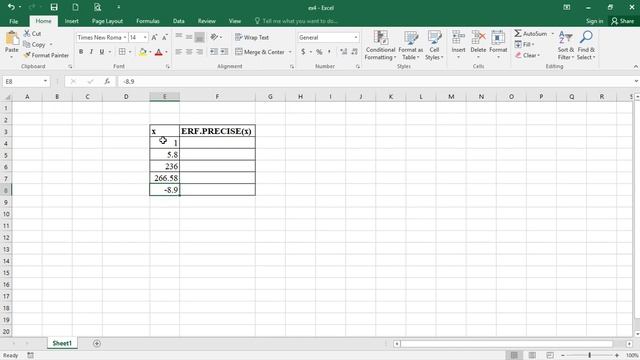Switch to Normal view in status bar
640x360 pixels.
514,355
